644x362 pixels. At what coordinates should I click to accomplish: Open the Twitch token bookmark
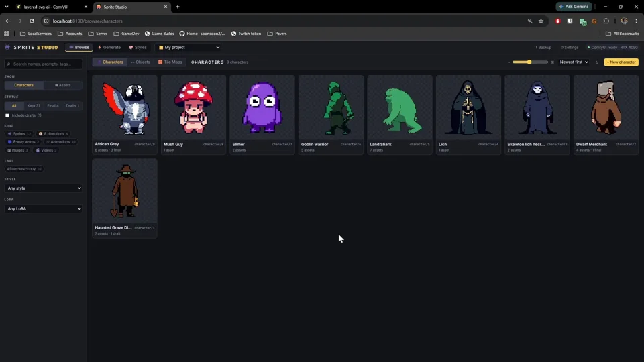coord(246,34)
